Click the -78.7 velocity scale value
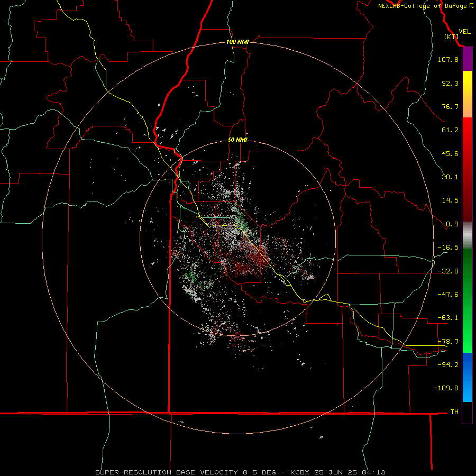The image size is (476, 476). [x=448, y=342]
